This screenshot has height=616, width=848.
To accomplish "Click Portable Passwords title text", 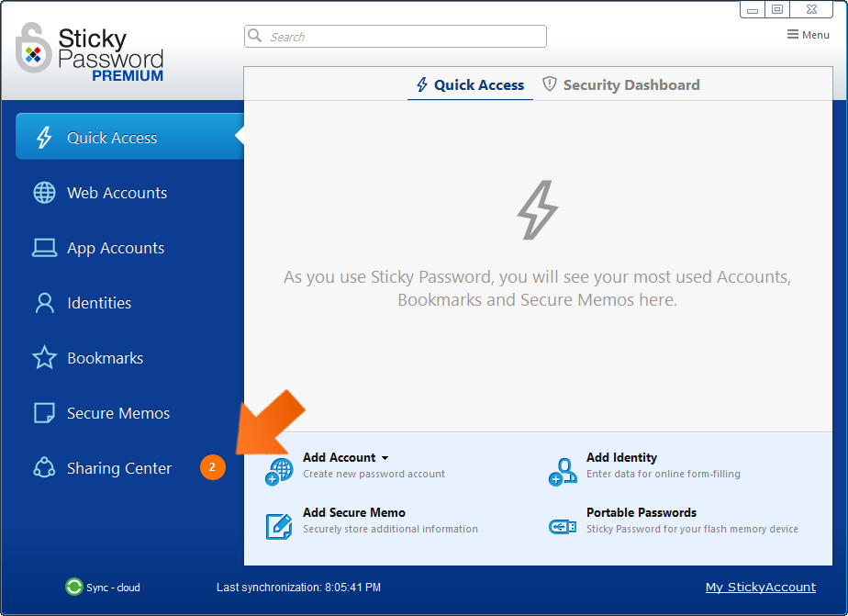I will [642, 512].
